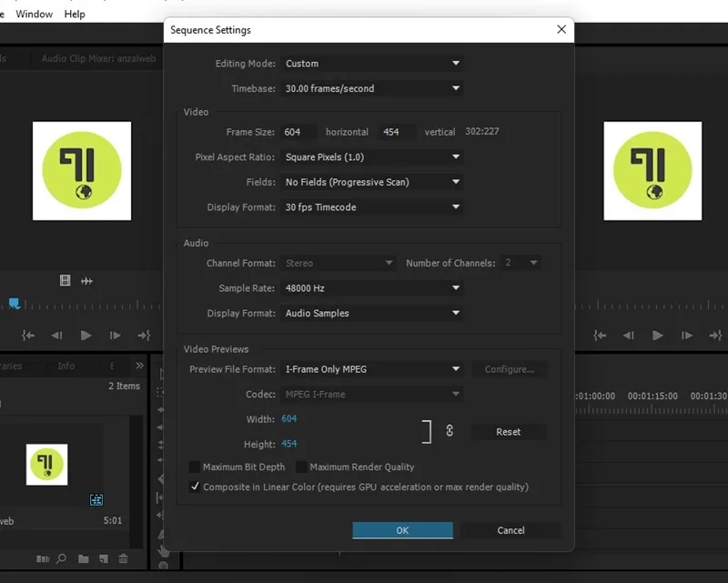Click the drag video only filmstrip icon
The image size is (728, 583).
pos(65,280)
